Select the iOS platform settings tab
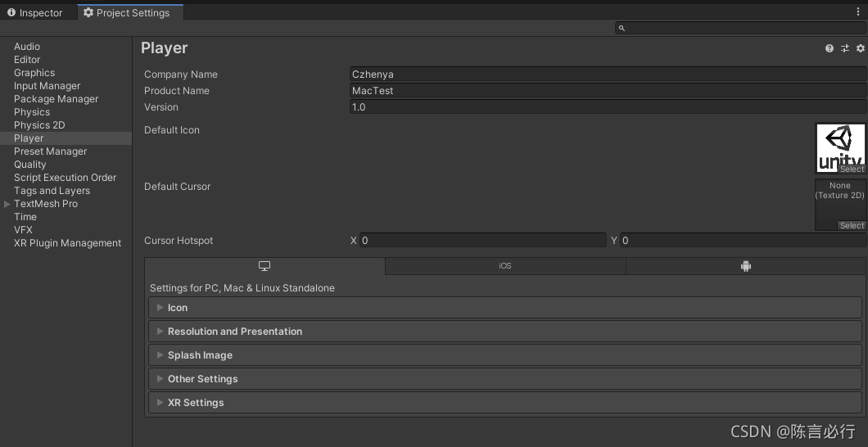Screen dimensions: 868x447 click(505, 266)
